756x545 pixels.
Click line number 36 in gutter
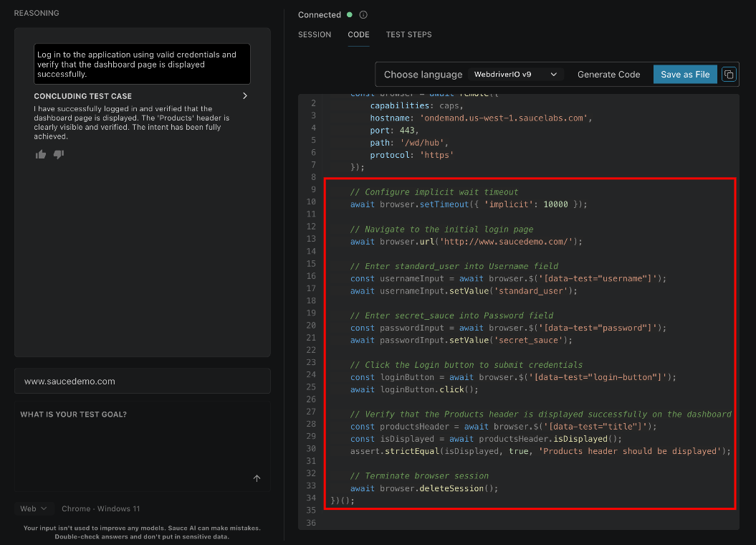click(x=311, y=523)
